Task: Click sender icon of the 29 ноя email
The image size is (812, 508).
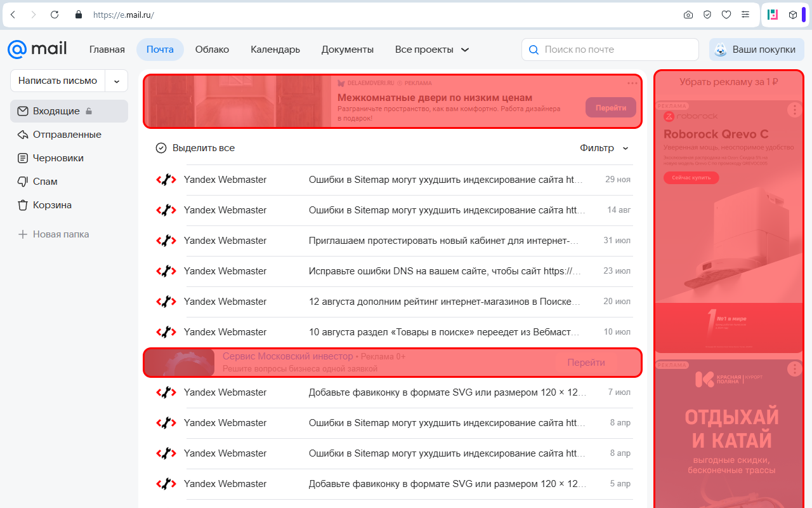Action: [x=166, y=180]
